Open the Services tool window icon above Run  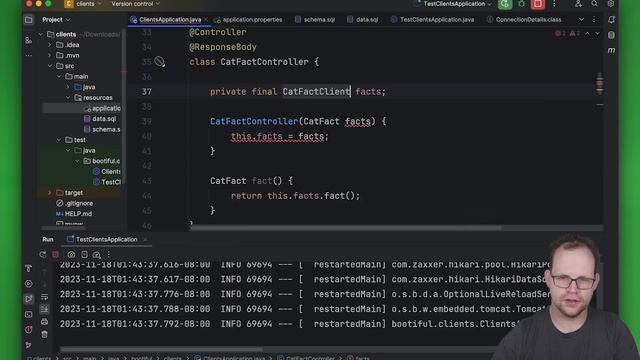(x=29, y=284)
